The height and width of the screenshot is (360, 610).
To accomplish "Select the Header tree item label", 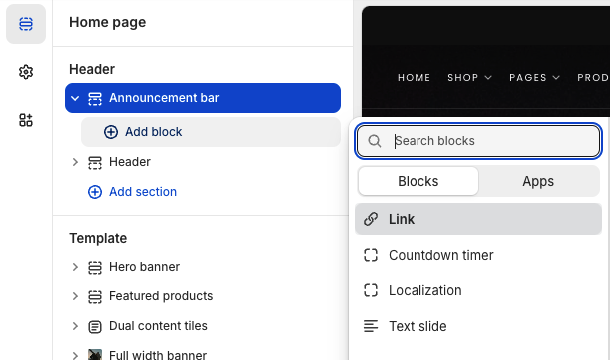I will (x=130, y=162).
